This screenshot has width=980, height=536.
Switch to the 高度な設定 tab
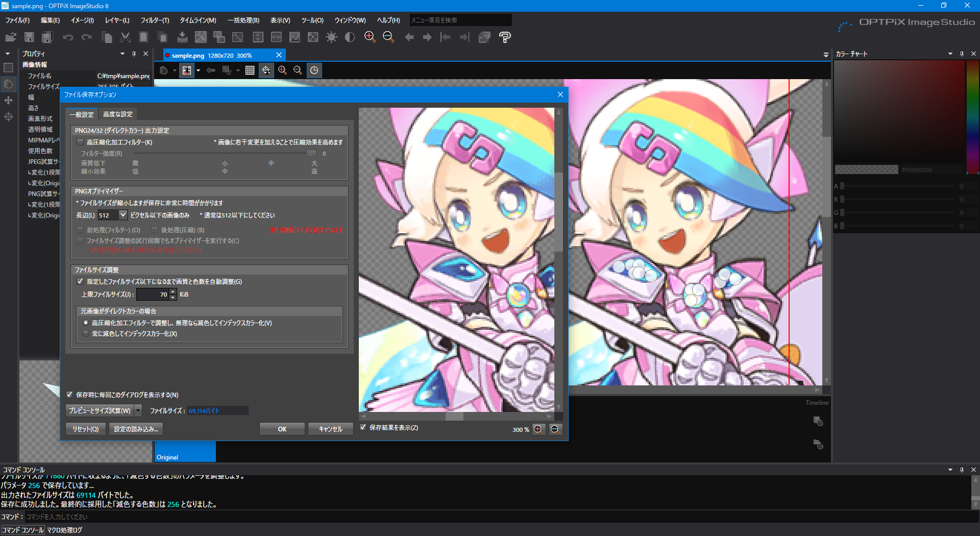(118, 114)
